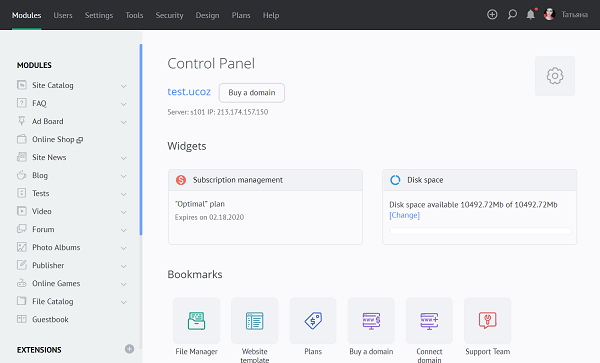Image resolution: width=600 pixels, height=363 pixels.
Task: Click the Subscription management dollar icon
Action: 181,180
